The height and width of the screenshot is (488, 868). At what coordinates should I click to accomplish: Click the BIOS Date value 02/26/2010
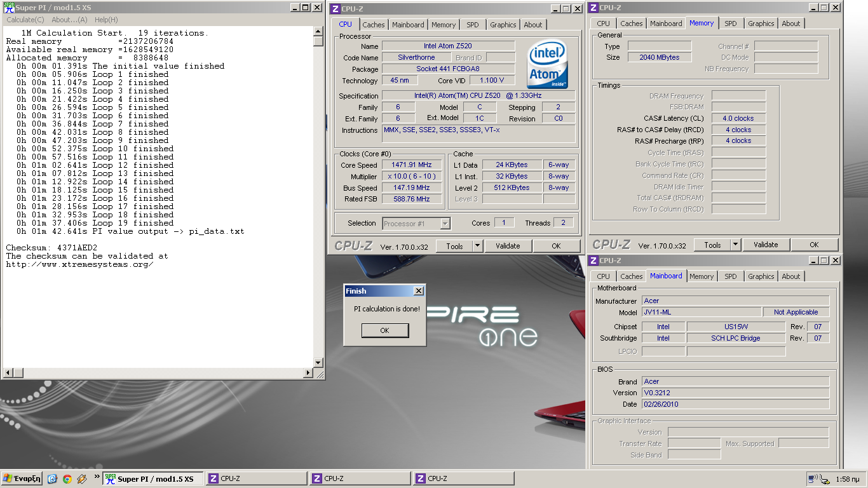click(735, 404)
